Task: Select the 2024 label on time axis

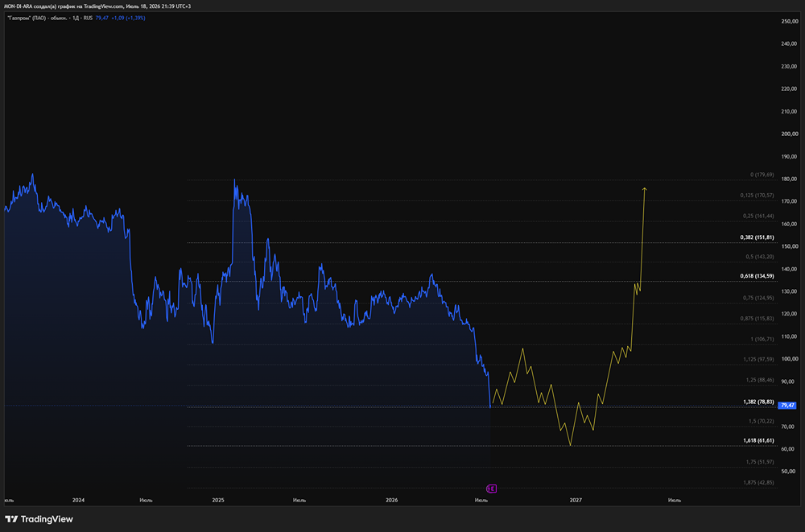Action: click(x=79, y=500)
